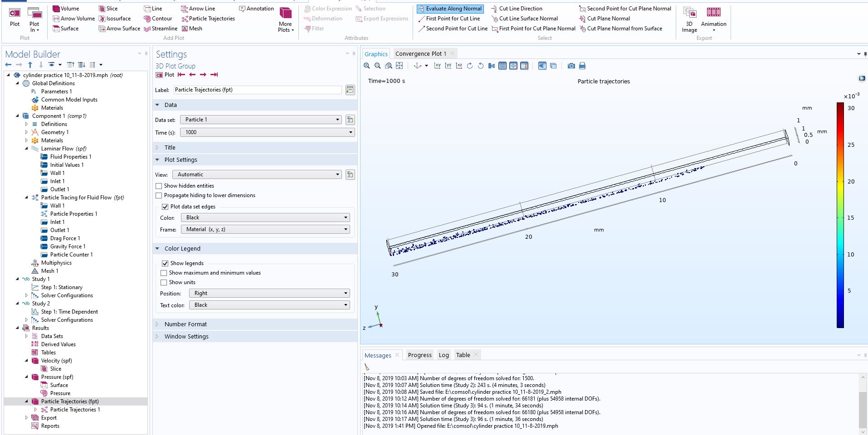Enable Show hidden entities checkbox
The width and height of the screenshot is (868, 435).
coord(159,186)
